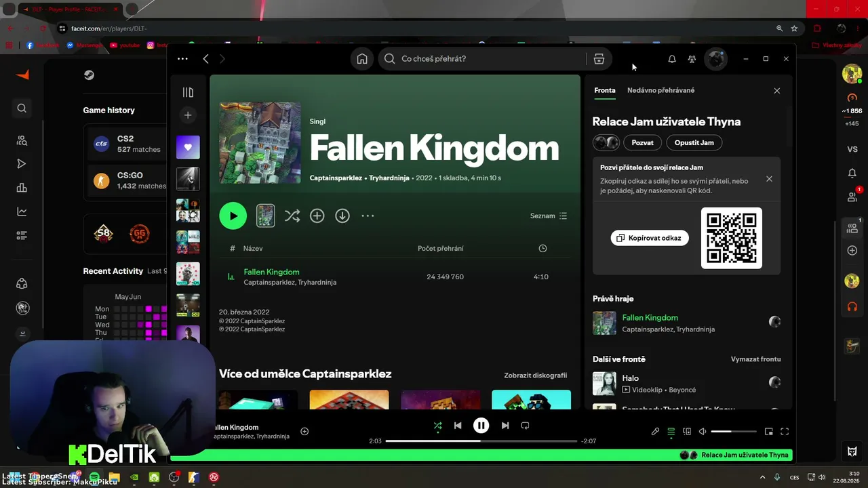Click the Jam QR code
868x488 pixels.
pos(732,238)
